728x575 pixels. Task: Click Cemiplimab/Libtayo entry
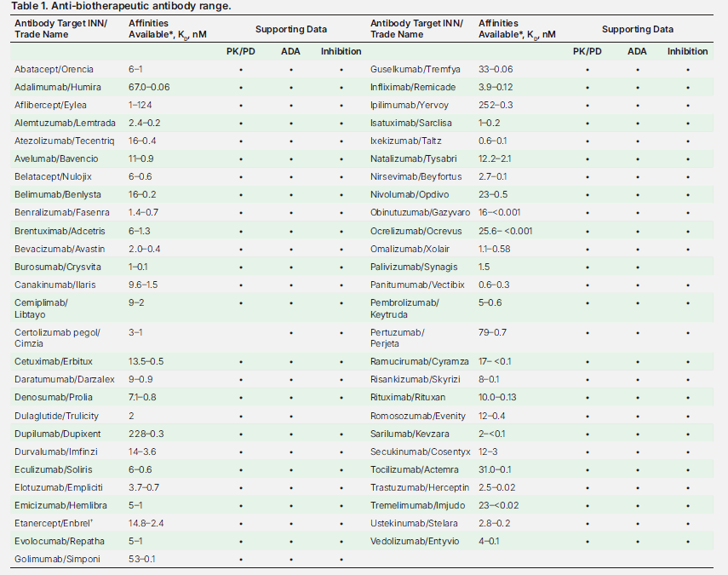42,308
